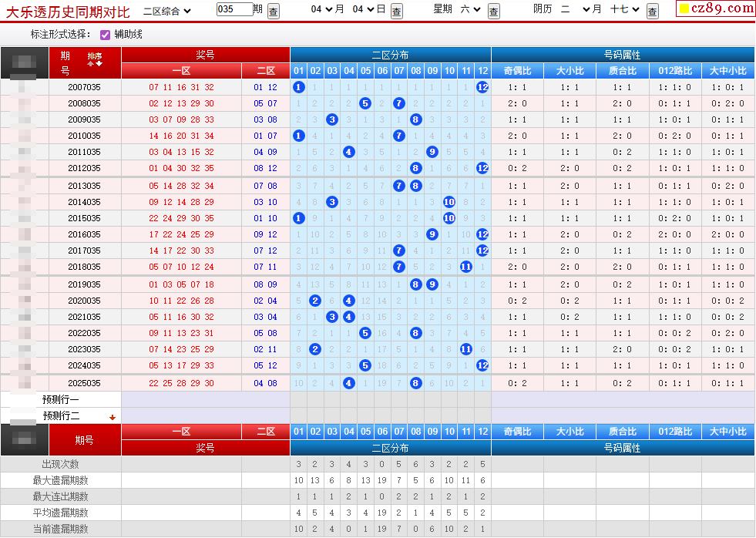Screen dimensions: 756x538
Task: Click the 查 button after the 日 dropdown
Action: click(396, 10)
